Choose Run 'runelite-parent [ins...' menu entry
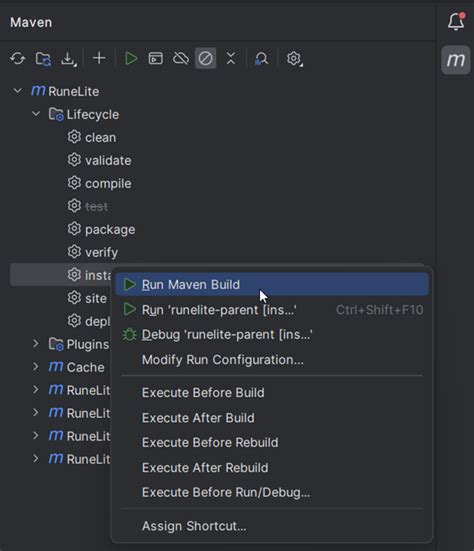Image resolution: width=474 pixels, height=551 pixels. tap(272, 310)
